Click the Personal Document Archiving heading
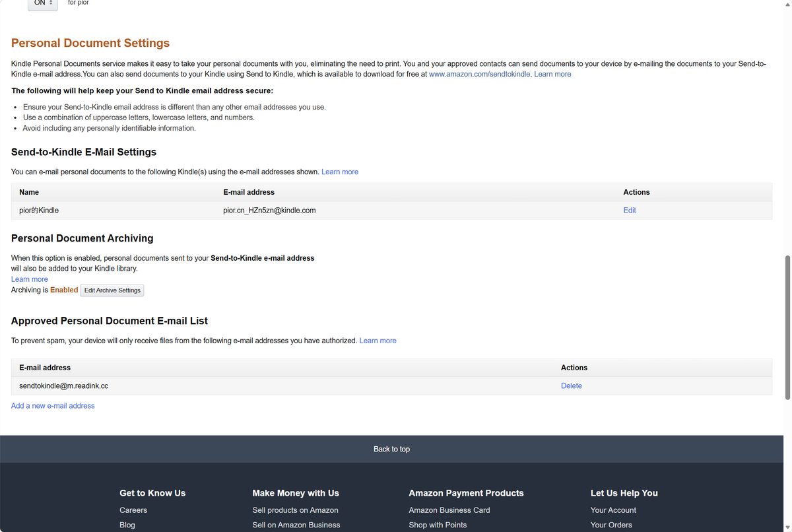The height and width of the screenshot is (532, 792). coord(82,238)
